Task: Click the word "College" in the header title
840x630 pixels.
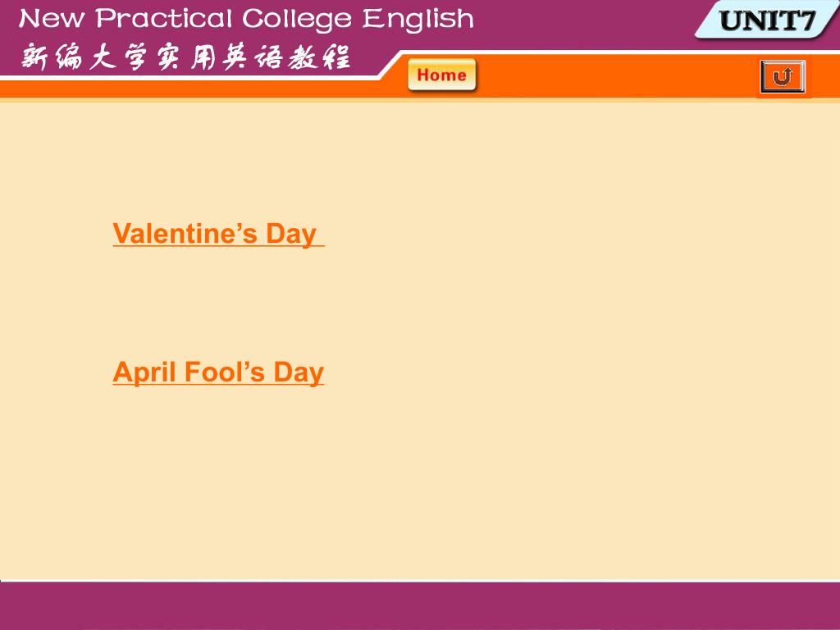Action: (297, 20)
